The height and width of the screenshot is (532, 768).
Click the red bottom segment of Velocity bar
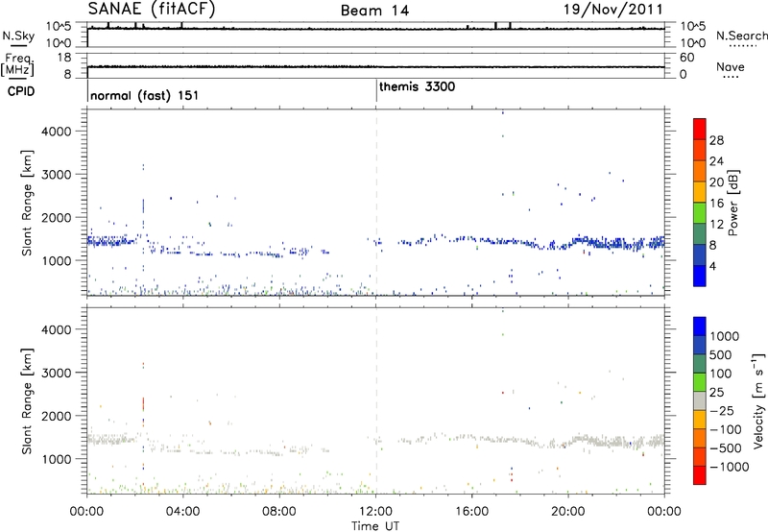(x=700, y=475)
